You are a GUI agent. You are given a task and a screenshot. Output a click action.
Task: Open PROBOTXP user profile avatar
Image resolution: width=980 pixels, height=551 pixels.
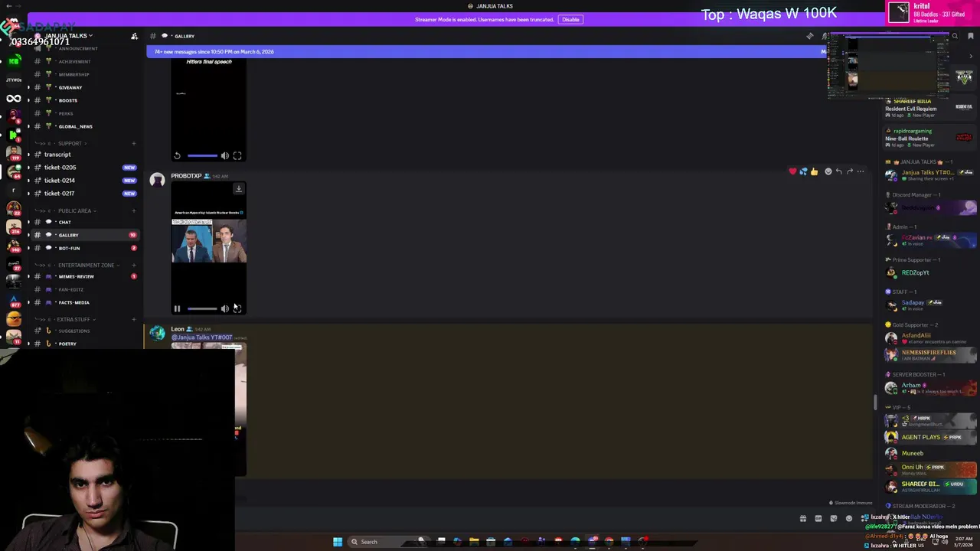[157, 180]
